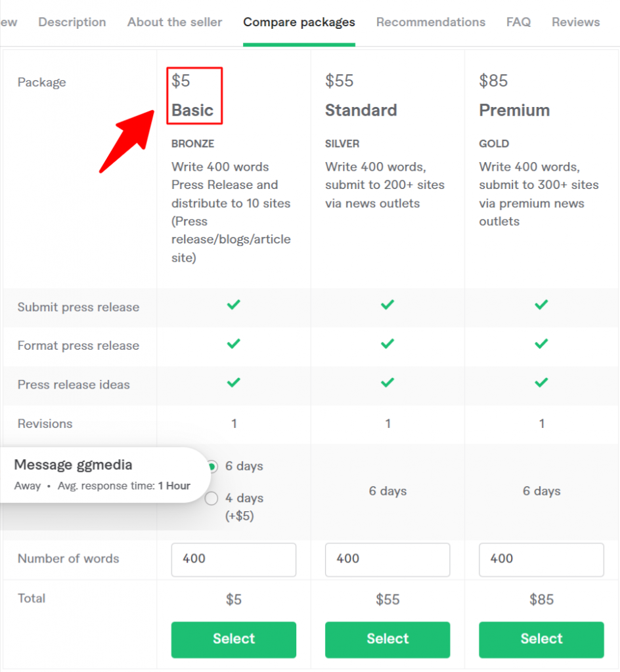Select the $55 Standard package button
Viewport: 620px width, 672px height.
pos(387,639)
